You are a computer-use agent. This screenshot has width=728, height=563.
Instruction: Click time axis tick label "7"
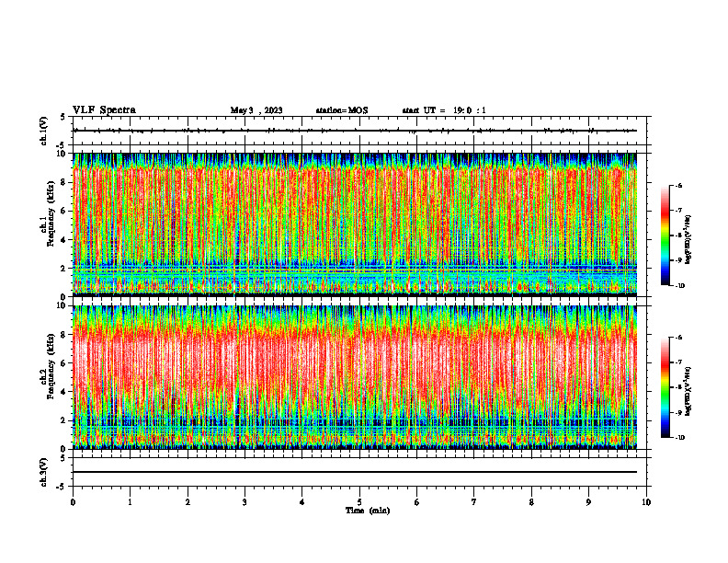[474, 502]
